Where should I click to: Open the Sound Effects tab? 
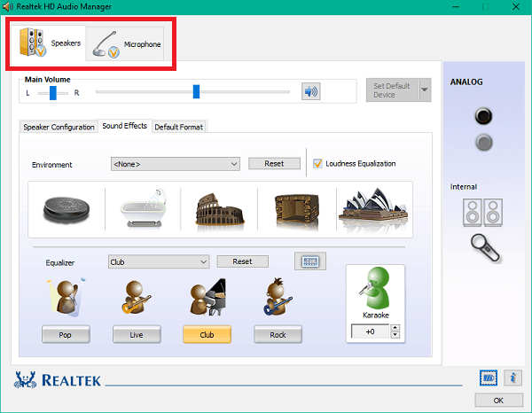[x=124, y=126]
